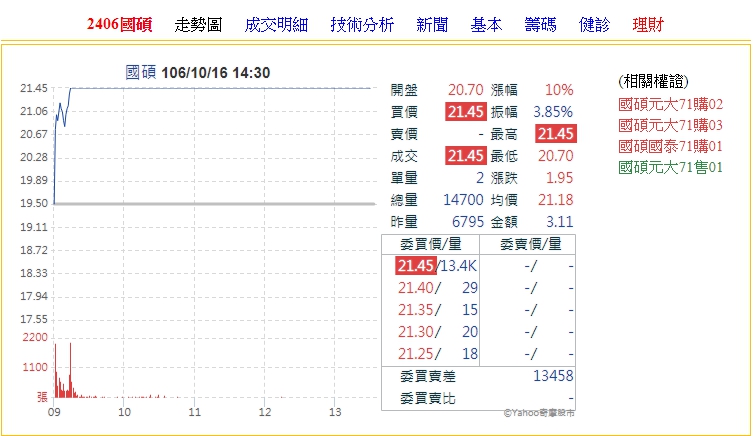Go to the 技術分析 tab

pyautogui.click(x=362, y=24)
